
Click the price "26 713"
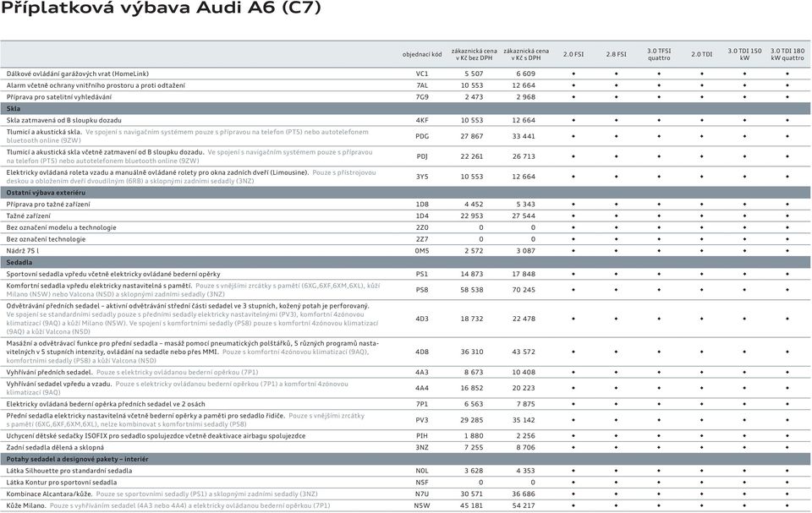pyautogui.click(x=524, y=156)
